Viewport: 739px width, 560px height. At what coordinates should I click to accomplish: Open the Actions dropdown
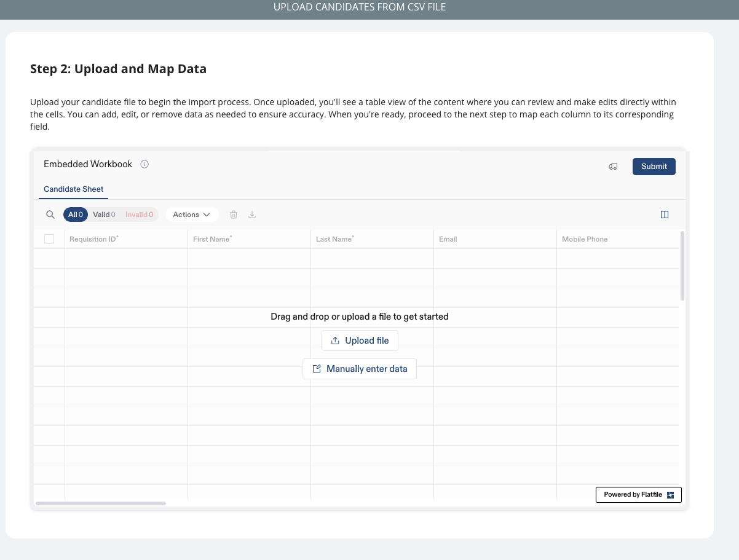[192, 215]
